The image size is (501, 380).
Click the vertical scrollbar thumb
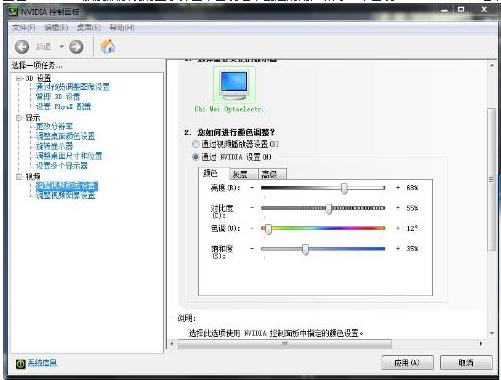click(492, 180)
